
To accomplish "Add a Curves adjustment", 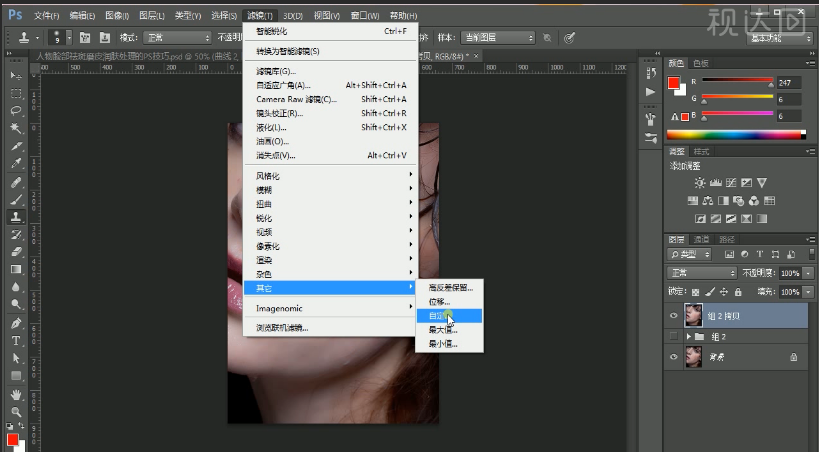I will click(x=731, y=183).
